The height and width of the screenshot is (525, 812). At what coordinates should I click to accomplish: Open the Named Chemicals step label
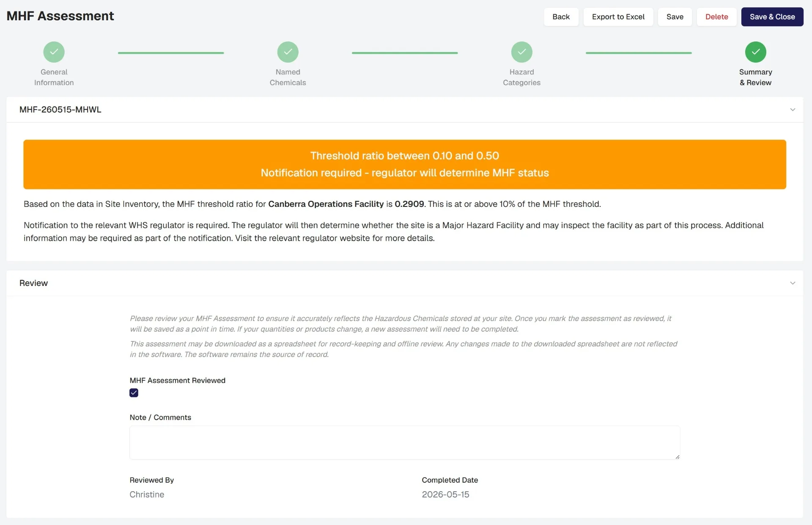[288, 77]
